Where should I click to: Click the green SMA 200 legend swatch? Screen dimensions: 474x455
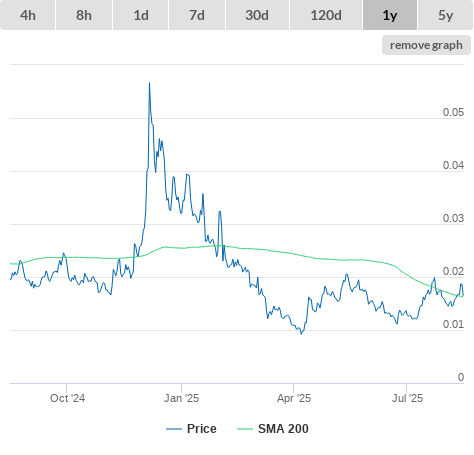245,429
